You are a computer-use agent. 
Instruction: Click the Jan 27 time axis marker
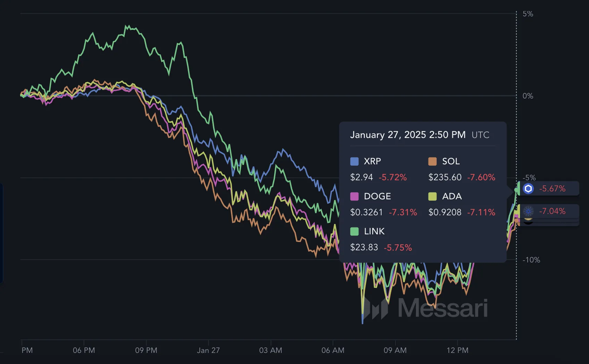point(208,350)
